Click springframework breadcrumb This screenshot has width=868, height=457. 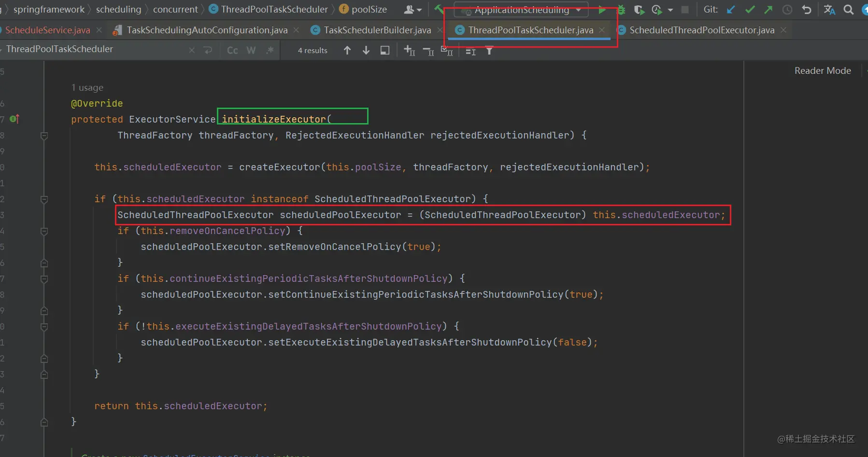click(49, 9)
